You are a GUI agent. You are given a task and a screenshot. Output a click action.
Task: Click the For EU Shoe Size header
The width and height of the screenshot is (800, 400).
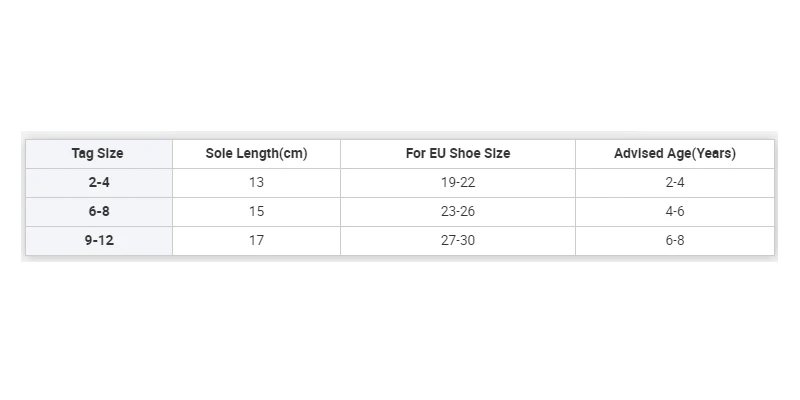[x=457, y=153]
